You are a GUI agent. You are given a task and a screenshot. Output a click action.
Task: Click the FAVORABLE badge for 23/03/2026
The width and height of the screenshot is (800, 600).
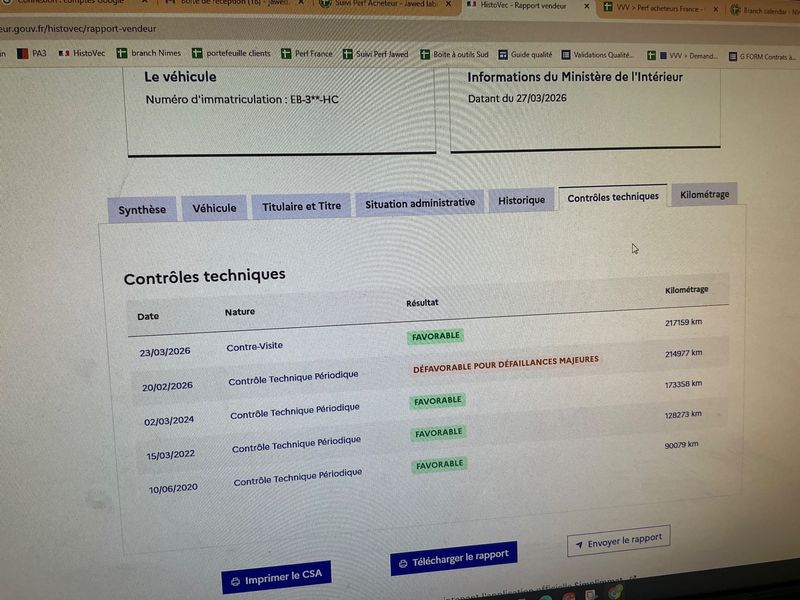pos(436,336)
